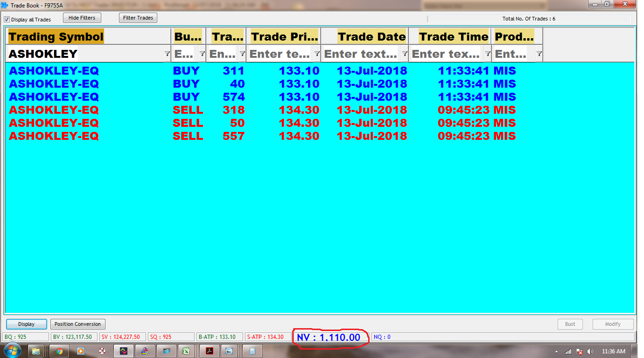Open the Trade Date column filter dropdown
The width and height of the screenshot is (644, 358).
405,54
